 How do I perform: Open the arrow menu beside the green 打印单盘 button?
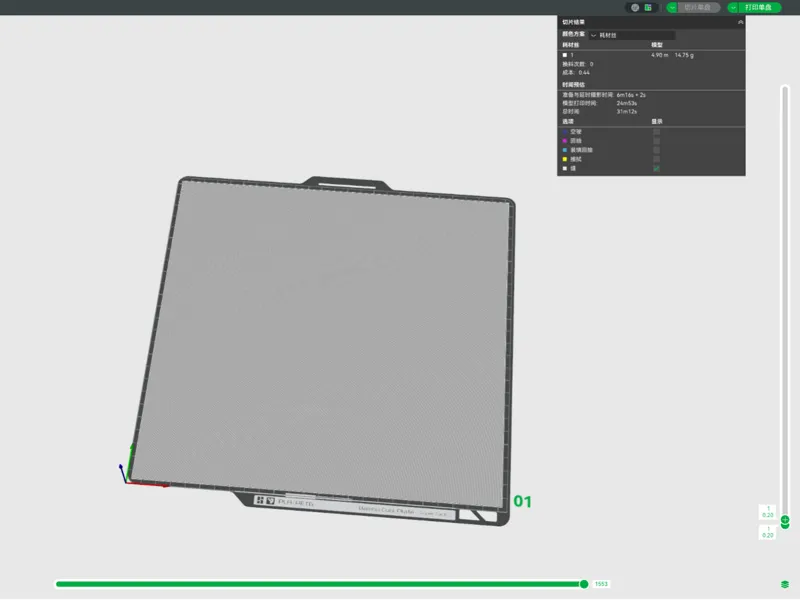[x=733, y=8]
